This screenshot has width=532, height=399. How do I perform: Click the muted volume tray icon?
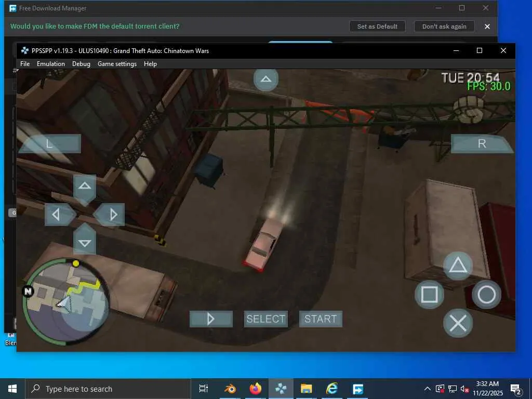[464, 389]
